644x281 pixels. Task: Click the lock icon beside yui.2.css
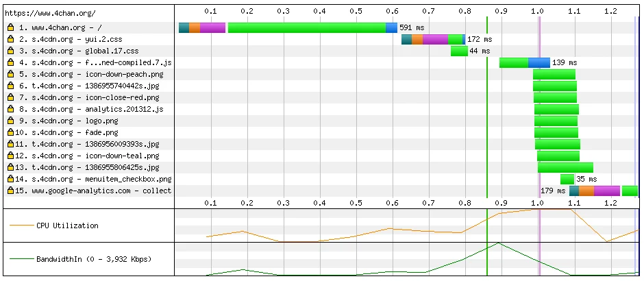click(x=11, y=40)
